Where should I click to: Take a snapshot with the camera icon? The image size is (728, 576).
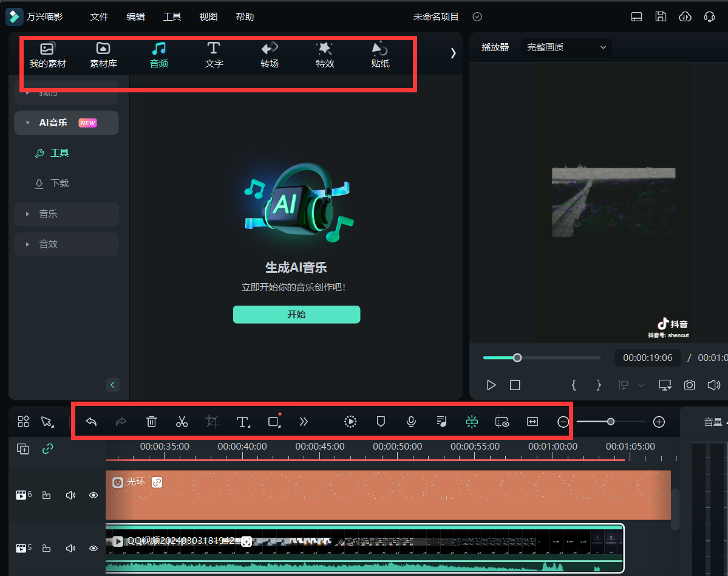coord(689,385)
